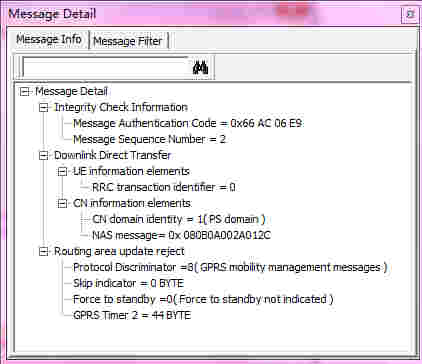Image resolution: width=422 pixels, height=364 pixels.
Task: Close the Message Detail window
Action: [410, 14]
